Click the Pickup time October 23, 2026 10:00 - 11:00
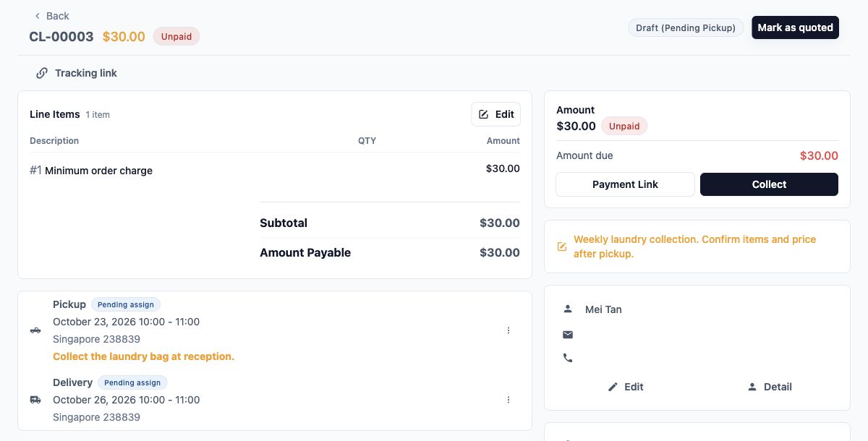Screen dimensions: 868x441 click(x=126, y=322)
